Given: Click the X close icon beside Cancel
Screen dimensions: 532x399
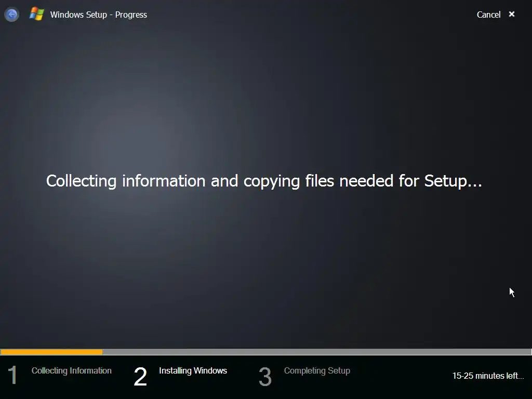Looking at the screenshot, I should (x=512, y=14).
